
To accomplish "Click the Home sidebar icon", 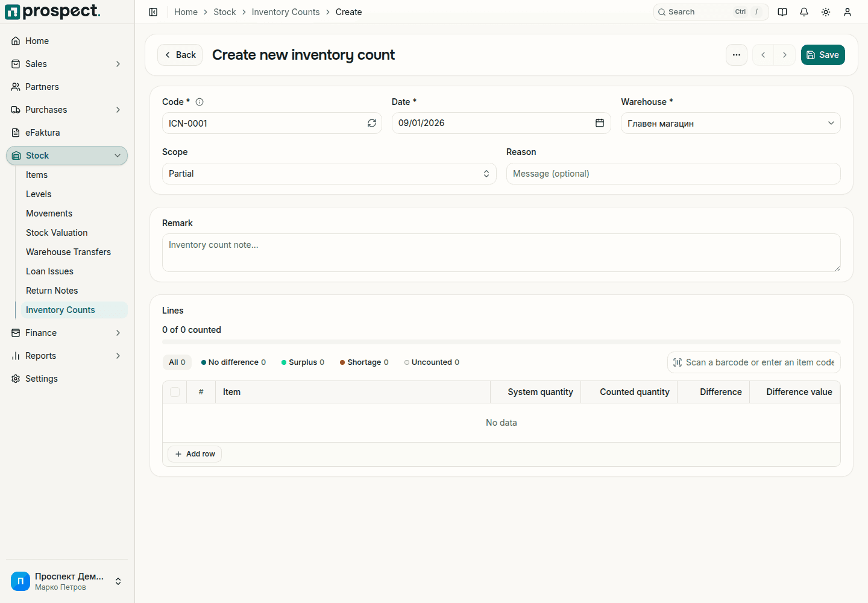I will pyautogui.click(x=16, y=41).
